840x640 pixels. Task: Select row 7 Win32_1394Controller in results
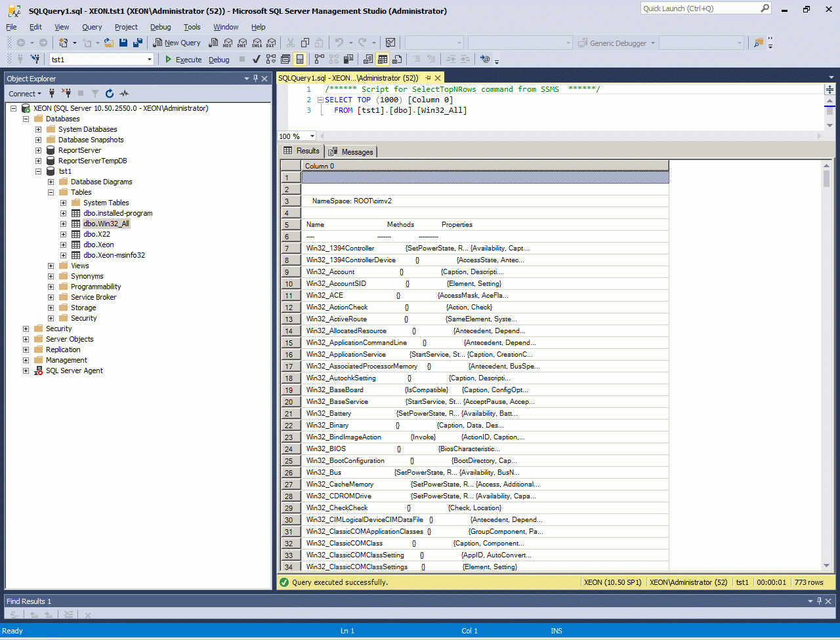pos(485,249)
